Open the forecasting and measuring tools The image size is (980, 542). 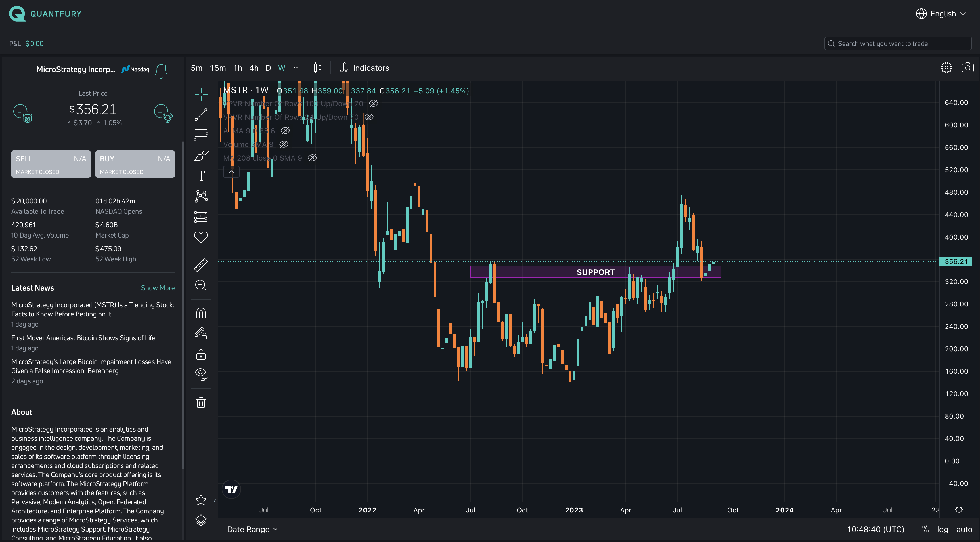(x=201, y=217)
